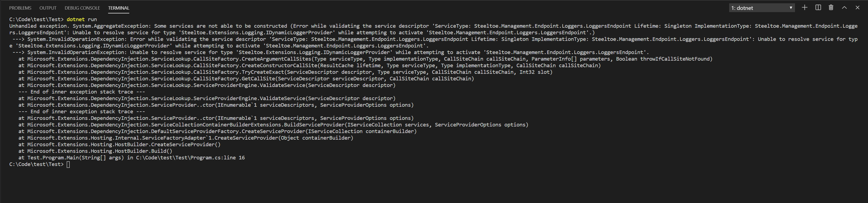Switch to the PROBLEMS tab

coord(20,8)
